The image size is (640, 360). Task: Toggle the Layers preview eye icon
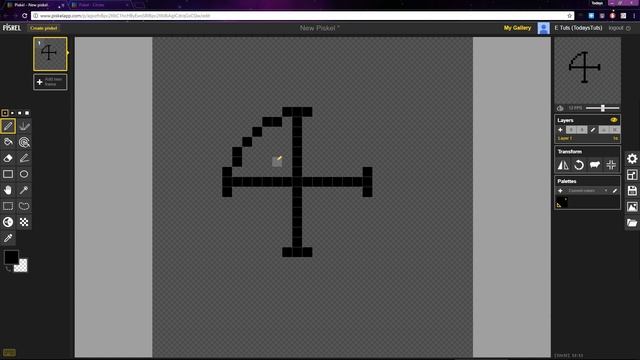point(613,120)
